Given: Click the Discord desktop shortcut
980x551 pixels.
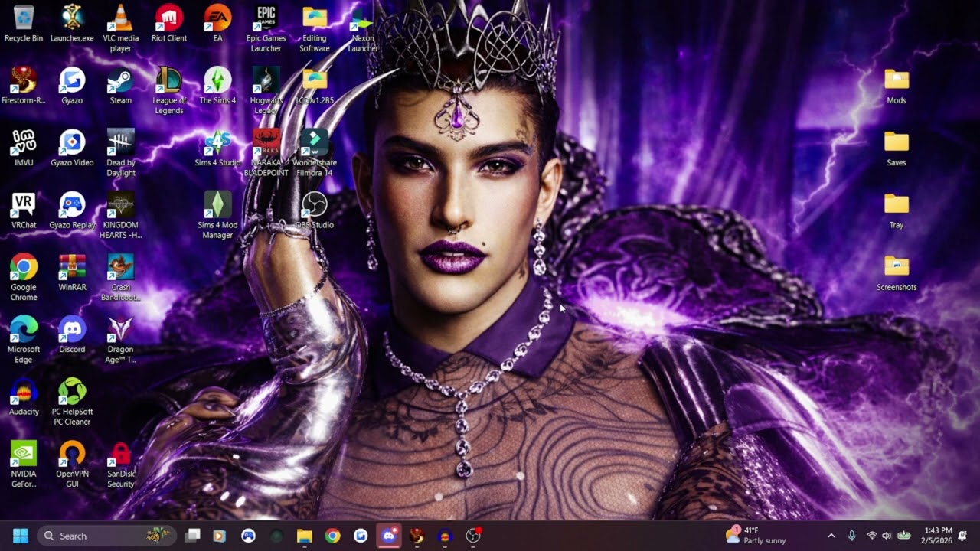Looking at the screenshot, I should click(x=72, y=334).
